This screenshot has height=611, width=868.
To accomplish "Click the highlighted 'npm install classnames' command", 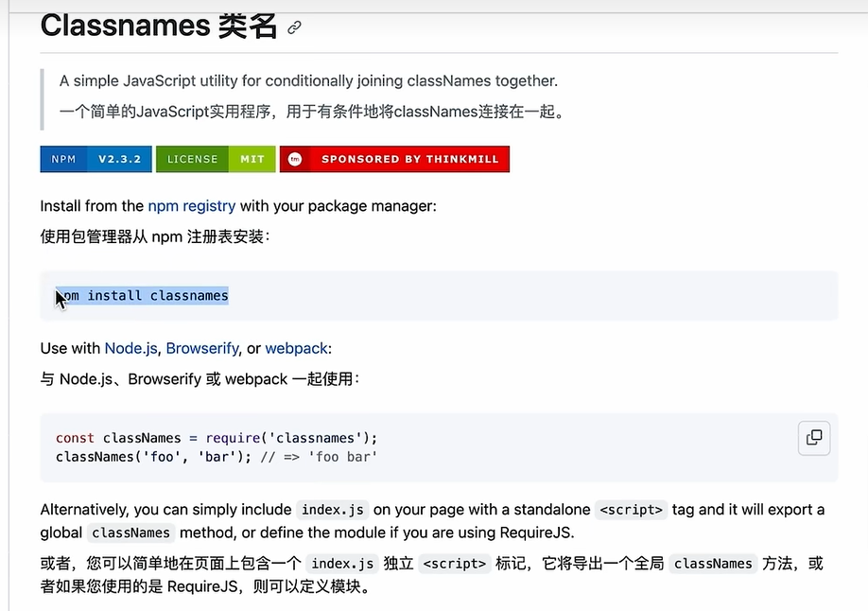I will click(x=143, y=296).
